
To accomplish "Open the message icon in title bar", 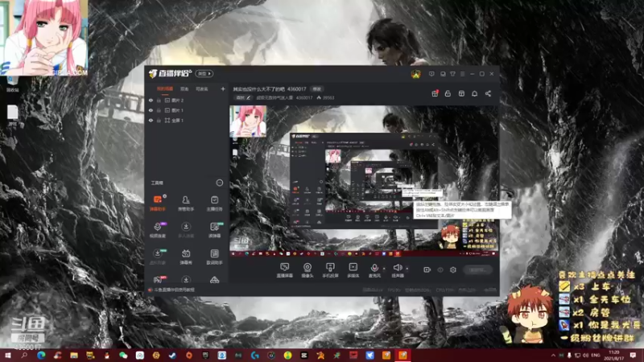I will coord(431,74).
